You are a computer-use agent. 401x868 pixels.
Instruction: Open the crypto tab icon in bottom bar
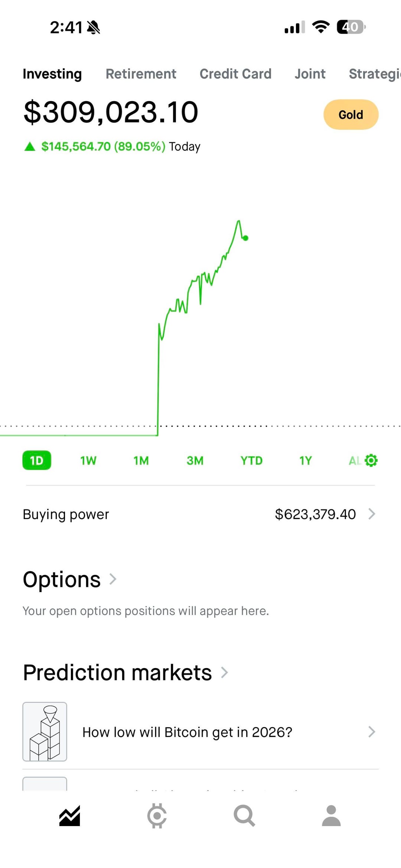(157, 816)
